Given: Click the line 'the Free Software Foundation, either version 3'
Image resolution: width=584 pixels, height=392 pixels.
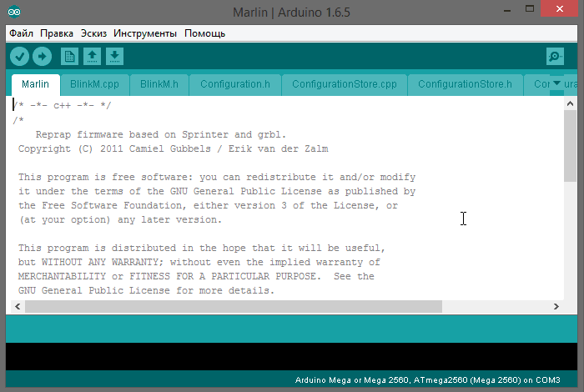Looking at the screenshot, I should [208, 205].
